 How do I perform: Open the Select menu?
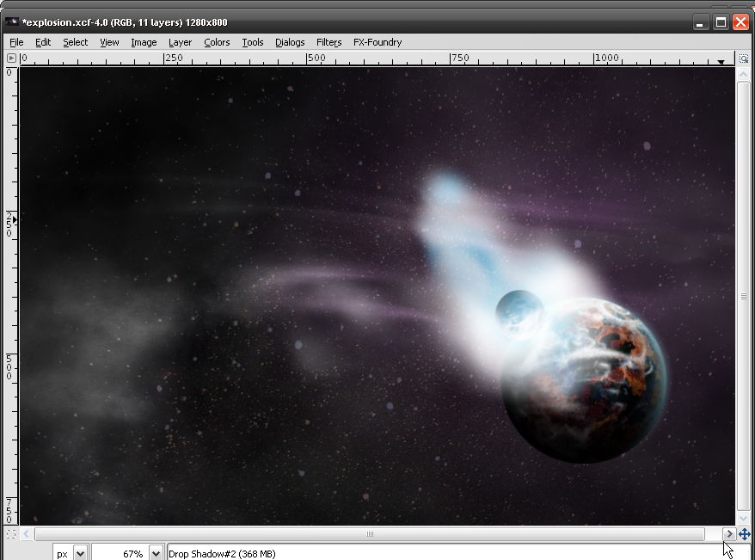coord(75,42)
